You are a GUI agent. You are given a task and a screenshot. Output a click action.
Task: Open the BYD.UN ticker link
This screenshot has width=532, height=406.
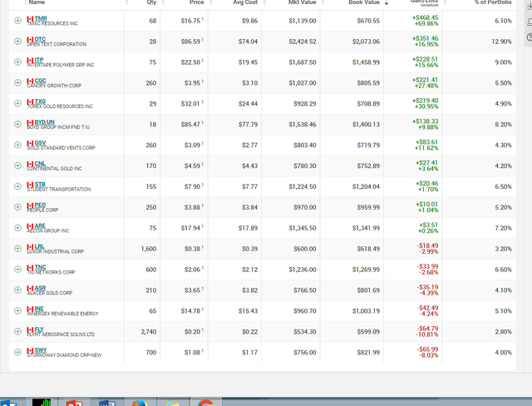[x=44, y=122]
